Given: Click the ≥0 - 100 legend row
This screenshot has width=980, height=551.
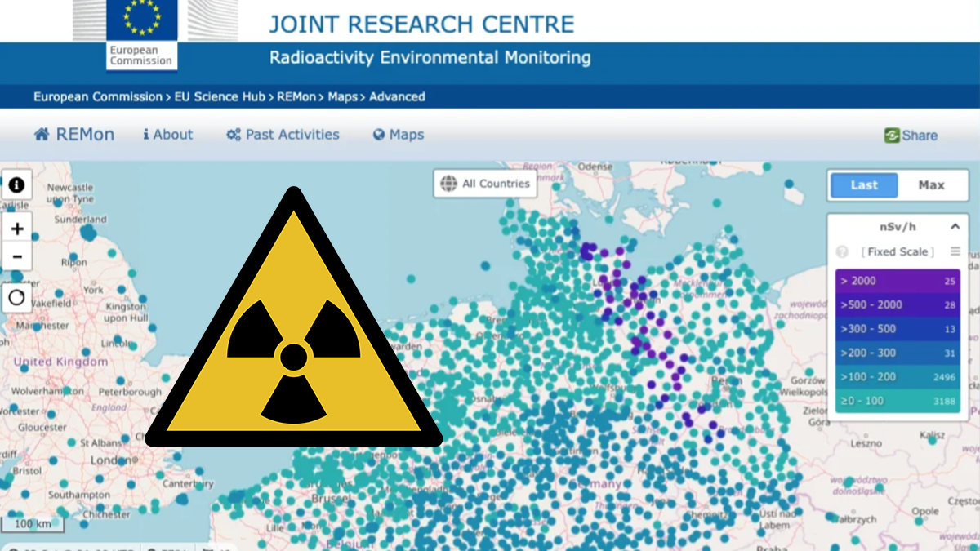Looking at the screenshot, I should coord(898,401).
